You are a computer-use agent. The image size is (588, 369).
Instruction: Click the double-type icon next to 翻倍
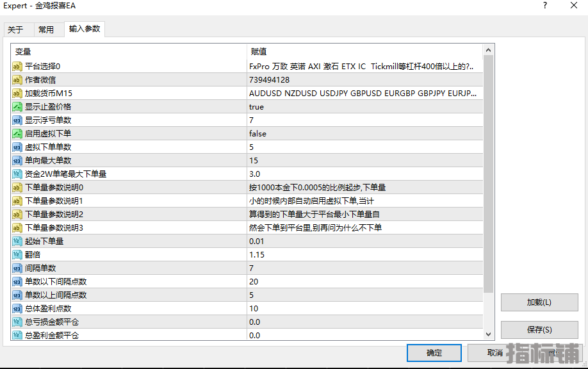(x=17, y=254)
